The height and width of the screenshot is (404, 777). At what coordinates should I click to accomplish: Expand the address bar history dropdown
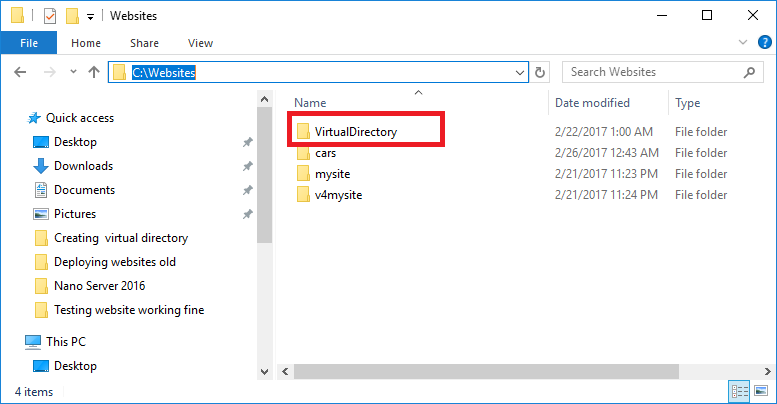tap(520, 72)
